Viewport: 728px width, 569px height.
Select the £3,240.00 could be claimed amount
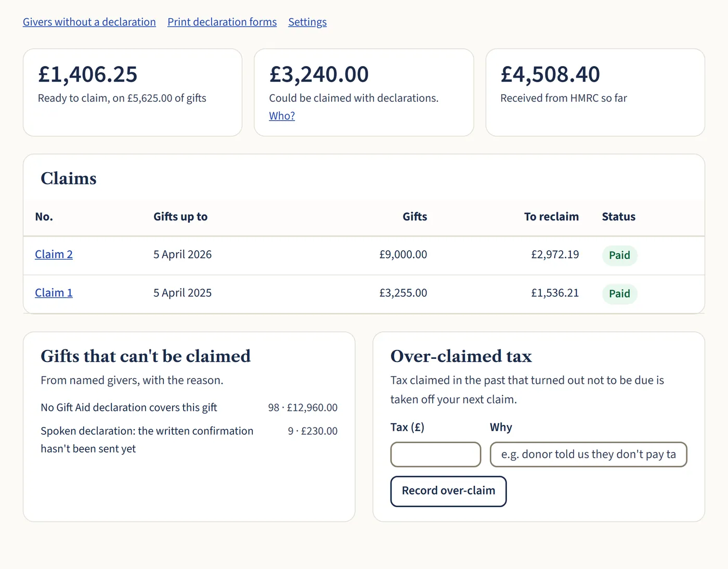pos(319,74)
